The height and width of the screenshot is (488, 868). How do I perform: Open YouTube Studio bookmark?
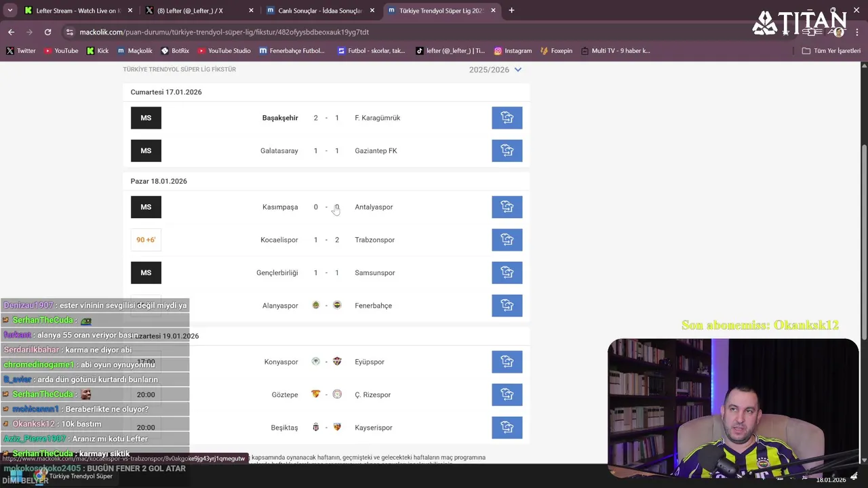coord(224,51)
